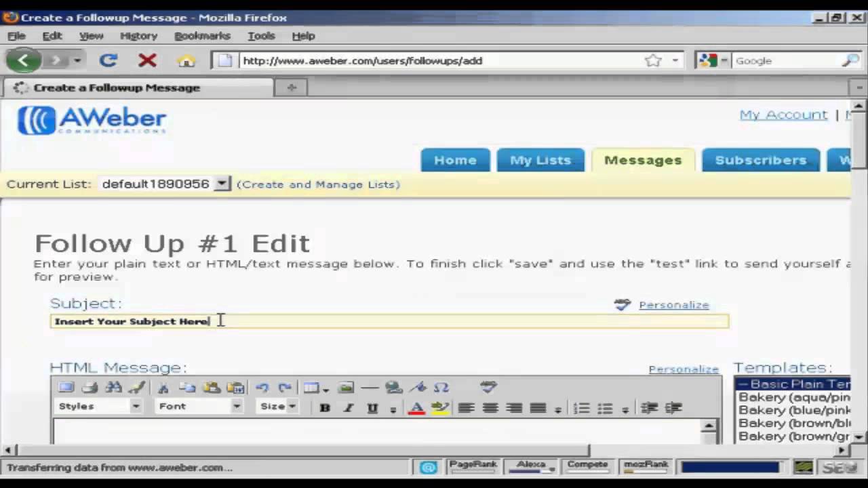Viewport: 868px width, 488px height.
Task: Expand address bar dropdown arrow beside star
Action: (675, 60)
